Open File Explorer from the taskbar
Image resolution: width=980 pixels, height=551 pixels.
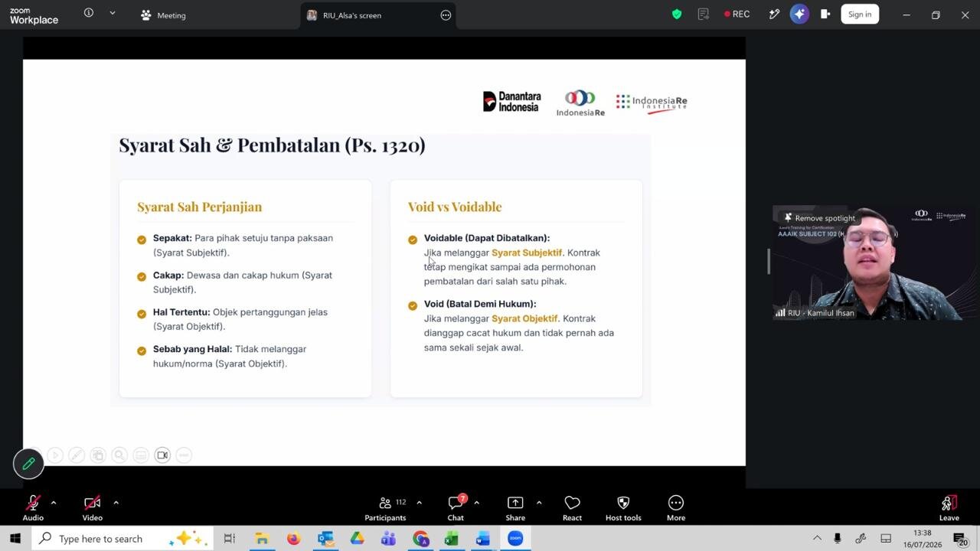pos(261,539)
